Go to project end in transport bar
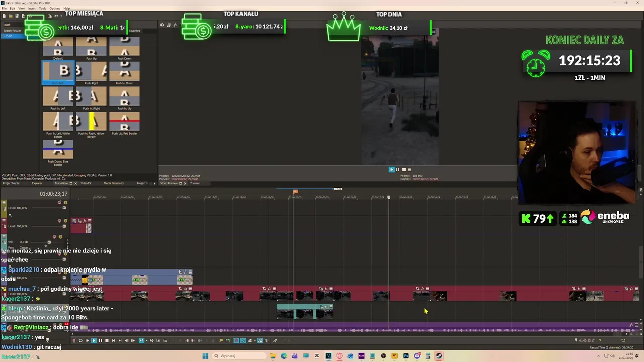The height and width of the screenshot is (362, 644). click(120, 341)
